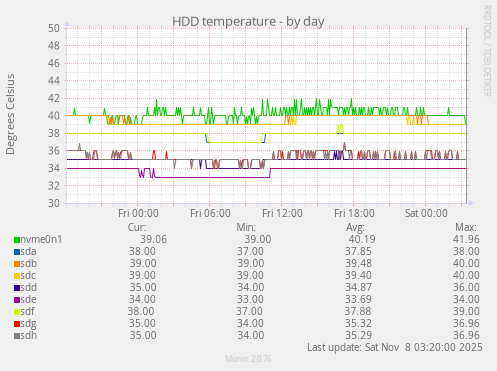Click the Fri 12:00 time axis label

pos(282,213)
